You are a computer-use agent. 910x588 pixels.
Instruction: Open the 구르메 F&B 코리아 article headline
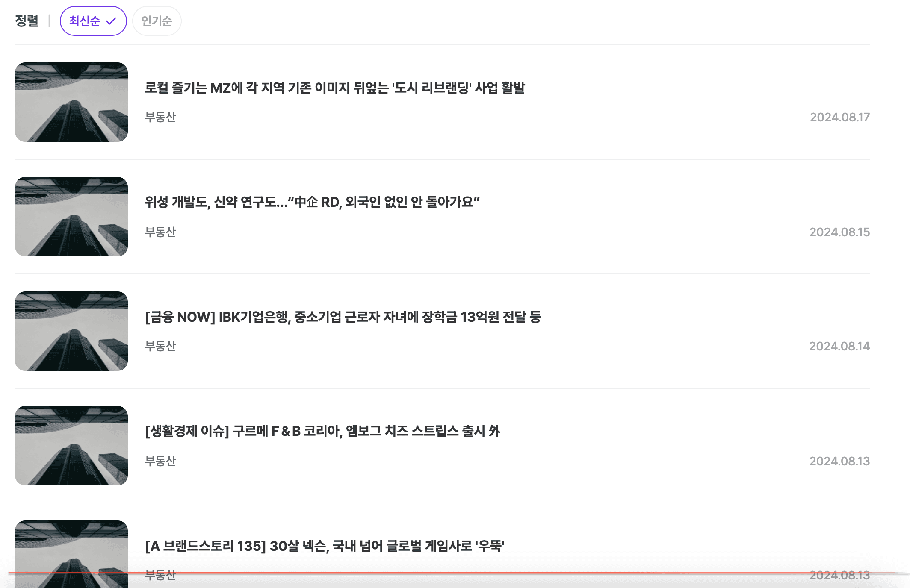(322, 431)
